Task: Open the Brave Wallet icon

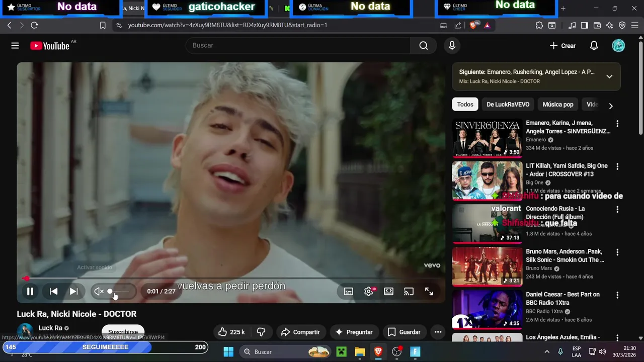Action: [597, 25]
